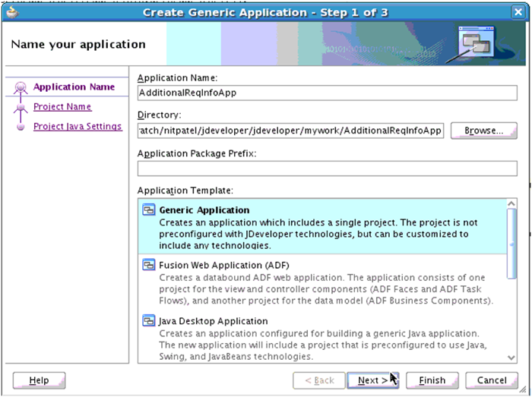Click the Cancel button

click(492, 380)
